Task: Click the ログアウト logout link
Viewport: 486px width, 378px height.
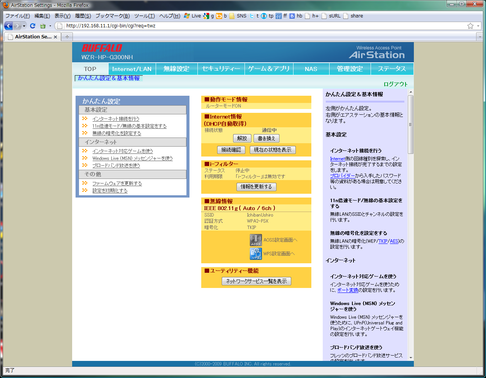Action: point(395,84)
